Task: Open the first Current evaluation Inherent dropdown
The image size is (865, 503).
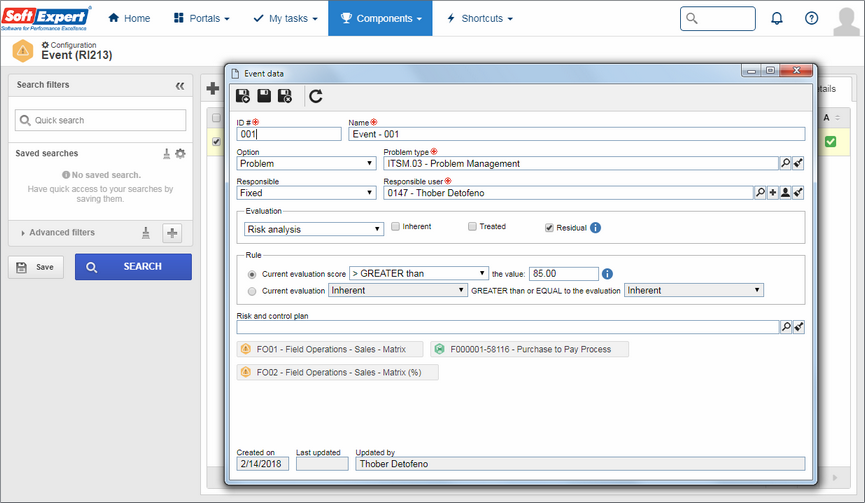Action: pos(398,290)
